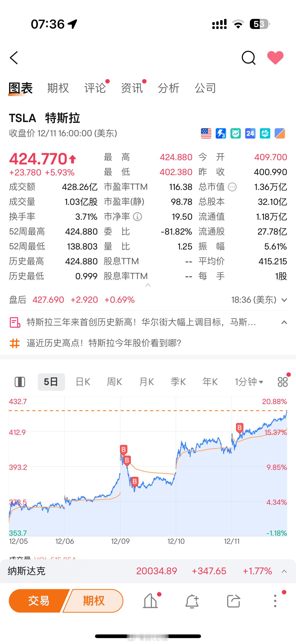Image resolution: width=296 pixels, height=644 pixels.
Task: Select the 日K chart period
Action: (x=83, y=382)
